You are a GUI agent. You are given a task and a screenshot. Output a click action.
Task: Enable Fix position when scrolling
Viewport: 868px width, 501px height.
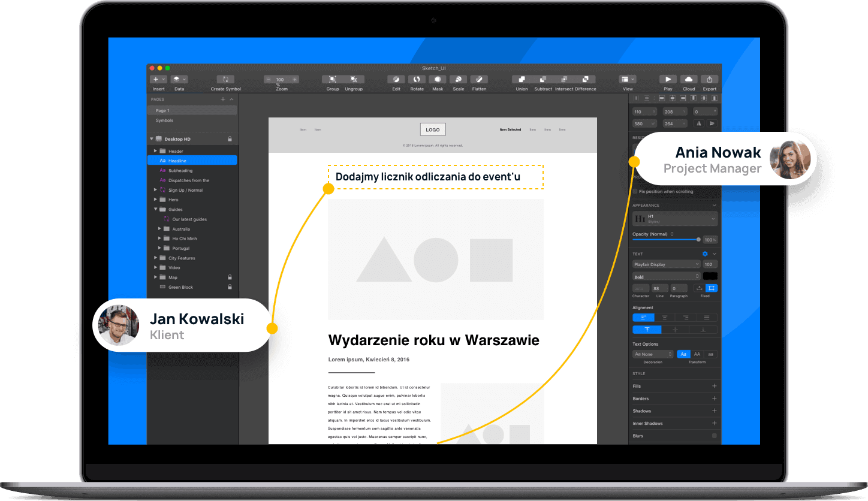pyautogui.click(x=634, y=191)
